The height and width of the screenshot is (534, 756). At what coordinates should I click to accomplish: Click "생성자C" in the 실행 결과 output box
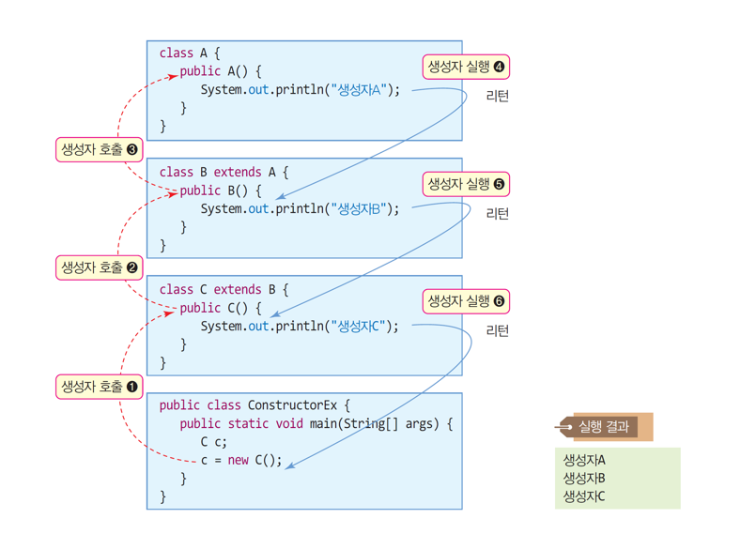[584, 496]
